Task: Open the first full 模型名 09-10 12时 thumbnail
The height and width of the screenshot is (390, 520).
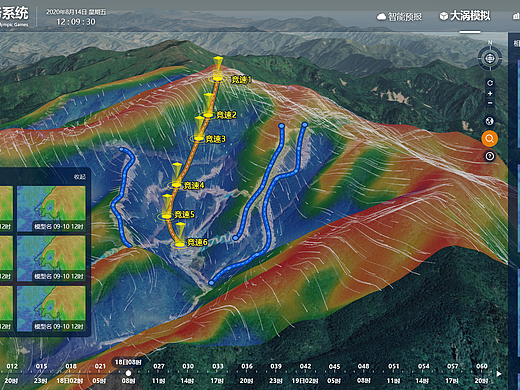Action: [x=51, y=209]
